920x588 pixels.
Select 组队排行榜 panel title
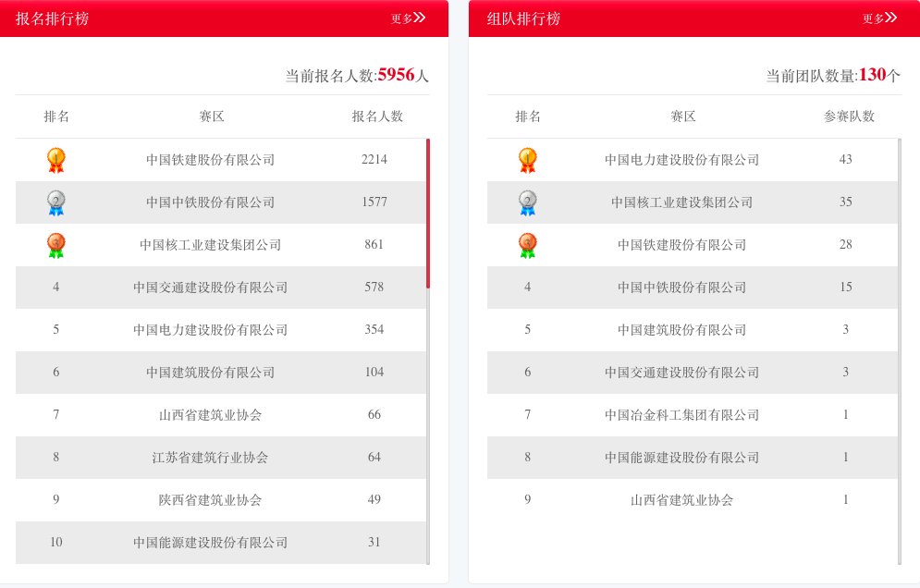524,18
